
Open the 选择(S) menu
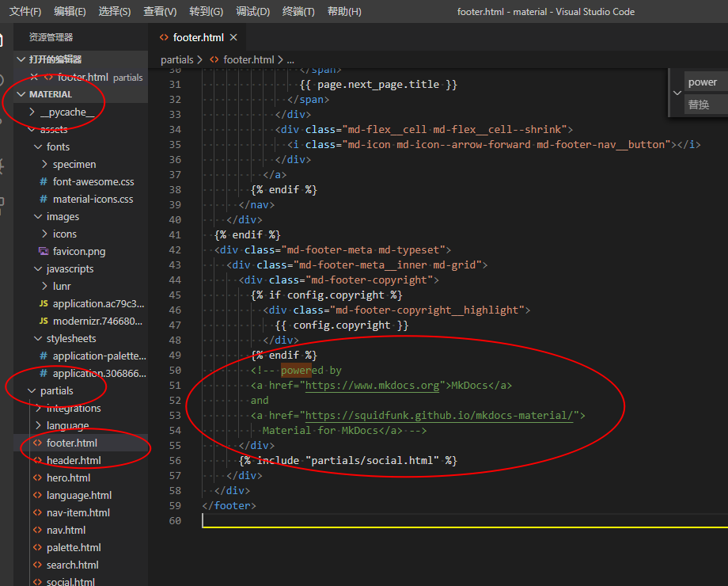click(114, 12)
